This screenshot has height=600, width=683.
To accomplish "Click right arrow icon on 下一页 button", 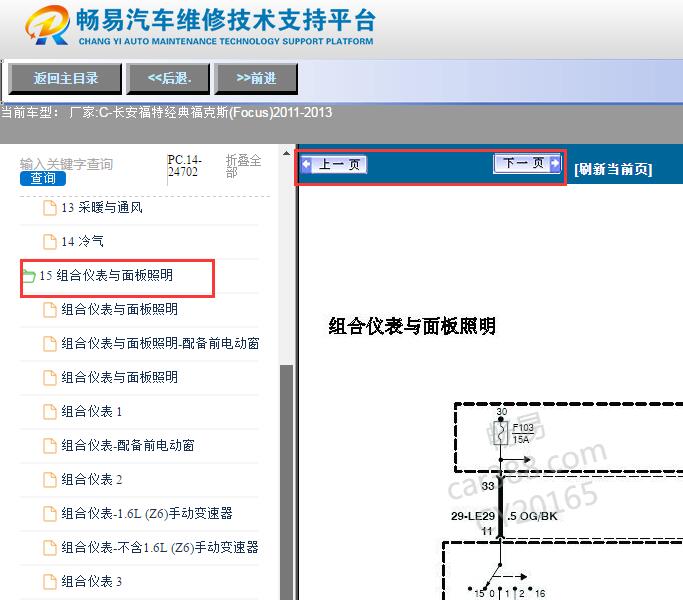I will [x=555, y=163].
